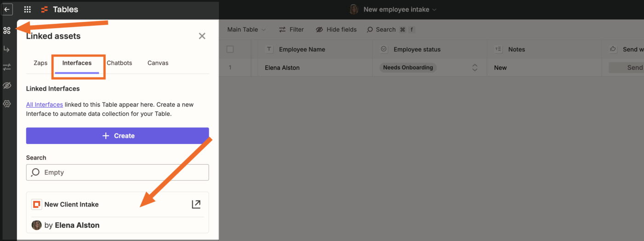Screen dimensions: 644x241
Task: Open New Client Intake external link icon
Action: tap(196, 204)
